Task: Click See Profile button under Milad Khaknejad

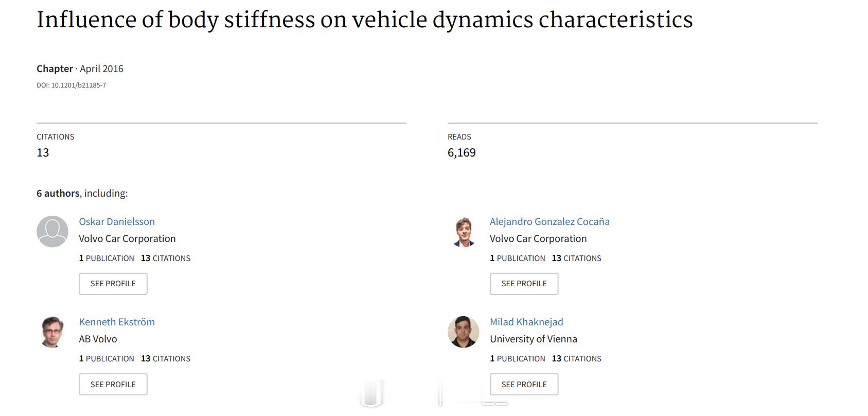Action: coord(524,384)
